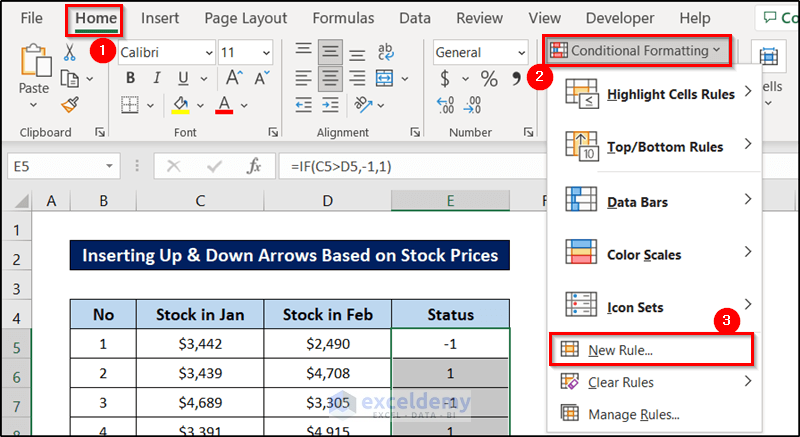Click Align Left icon
The image size is (800, 437).
(304, 79)
